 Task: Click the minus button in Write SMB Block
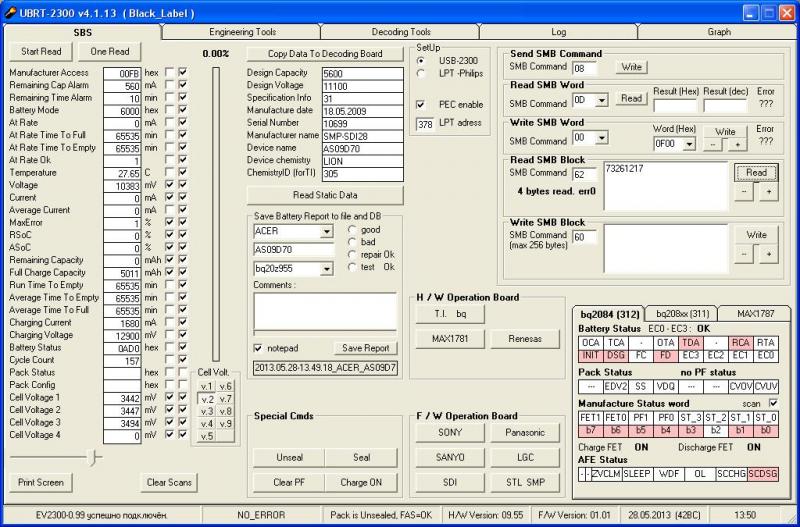pos(744,255)
